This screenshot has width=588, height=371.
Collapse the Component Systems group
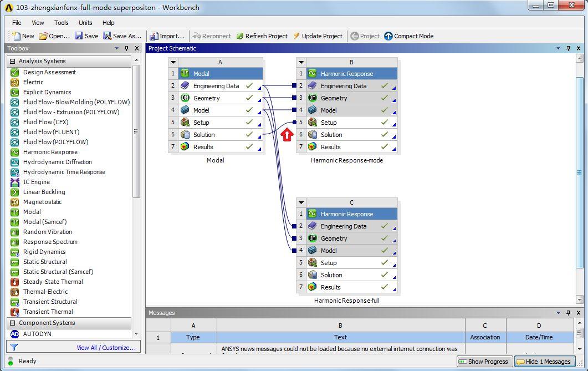(12, 323)
